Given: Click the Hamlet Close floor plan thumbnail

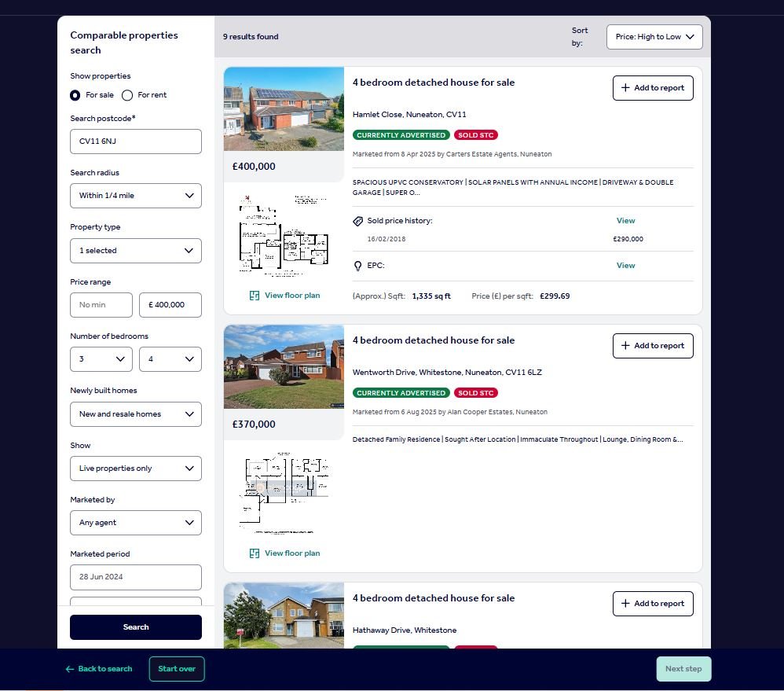Looking at the screenshot, I should (x=284, y=235).
